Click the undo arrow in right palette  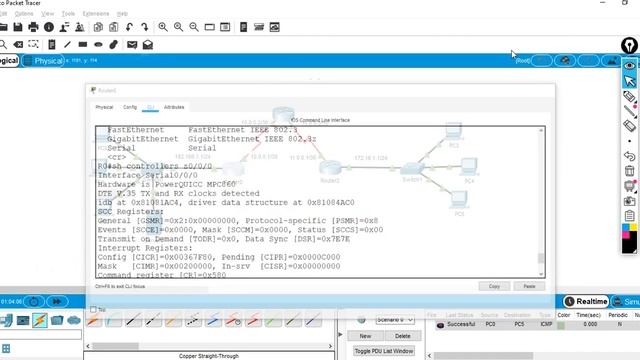coord(629,156)
